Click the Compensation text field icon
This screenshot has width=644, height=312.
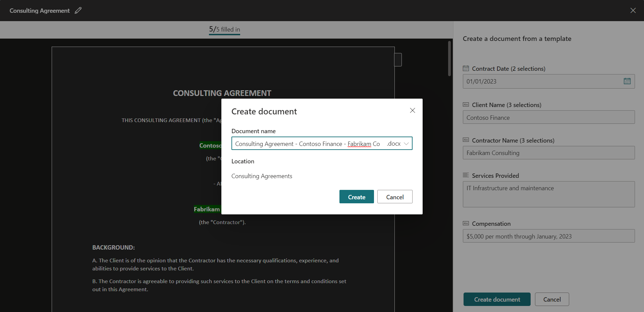[x=466, y=223]
